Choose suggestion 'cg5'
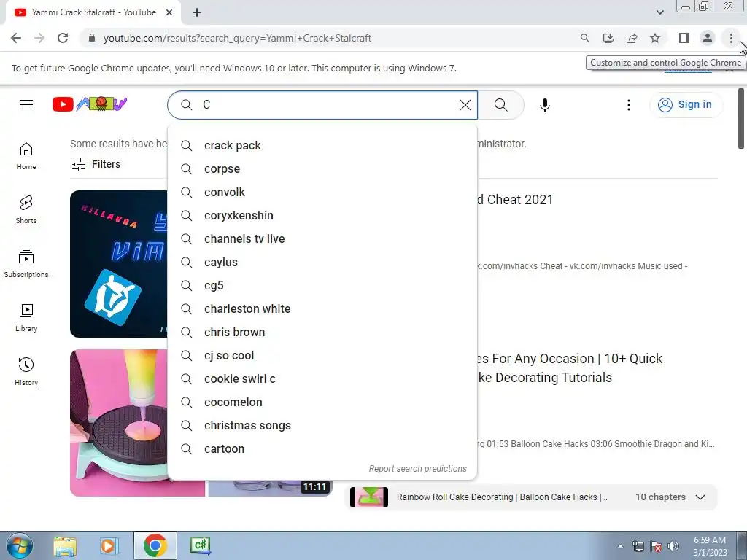747x560 pixels. tap(322, 285)
